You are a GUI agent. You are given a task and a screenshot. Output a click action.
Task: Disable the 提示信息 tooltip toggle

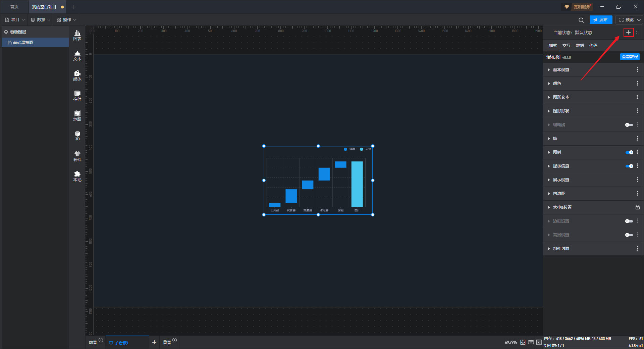[x=629, y=166]
